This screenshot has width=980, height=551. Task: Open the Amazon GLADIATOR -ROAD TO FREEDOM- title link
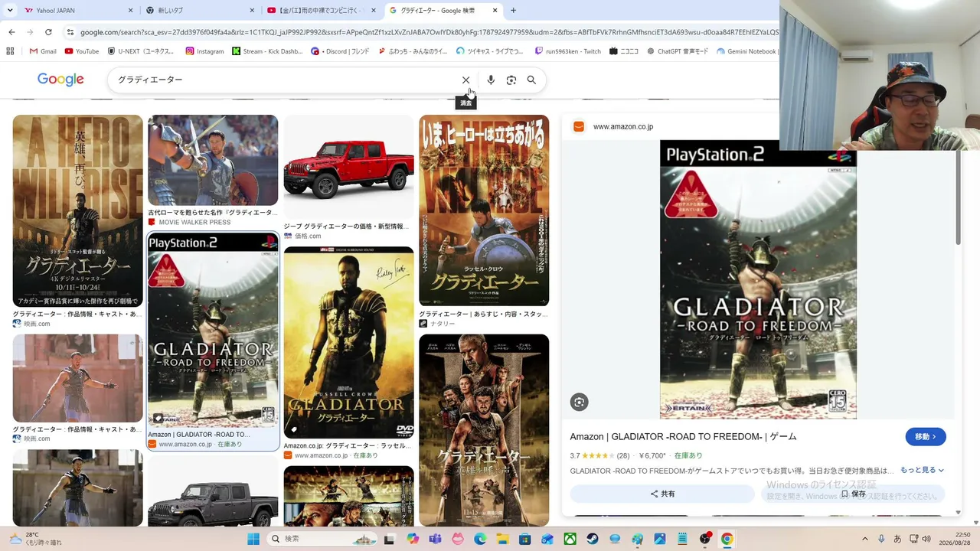[683, 437]
